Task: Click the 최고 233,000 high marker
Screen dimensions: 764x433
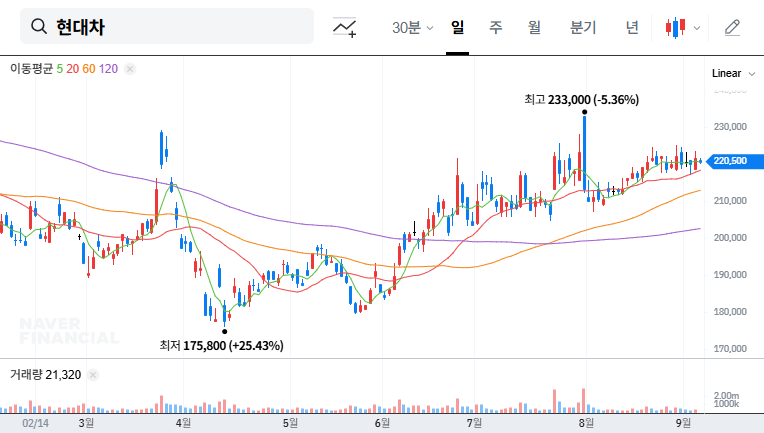Action: (x=581, y=100)
